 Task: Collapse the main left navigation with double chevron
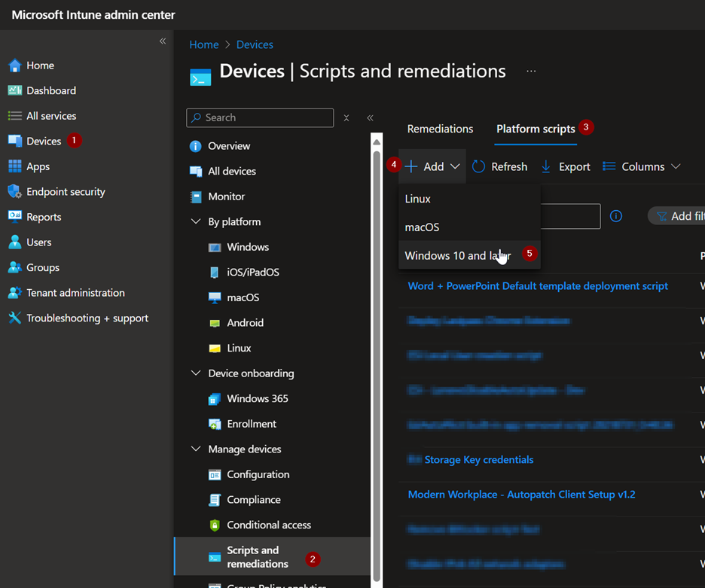[163, 41]
